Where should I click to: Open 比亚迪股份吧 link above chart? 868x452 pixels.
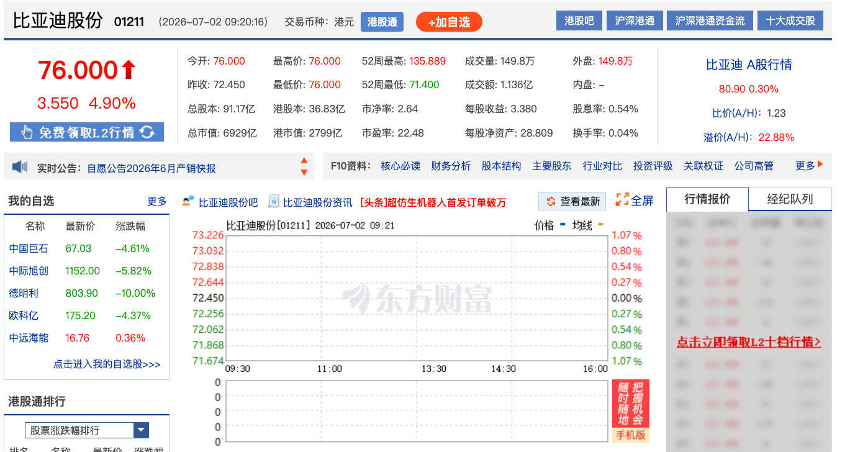click(x=228, y=202)
